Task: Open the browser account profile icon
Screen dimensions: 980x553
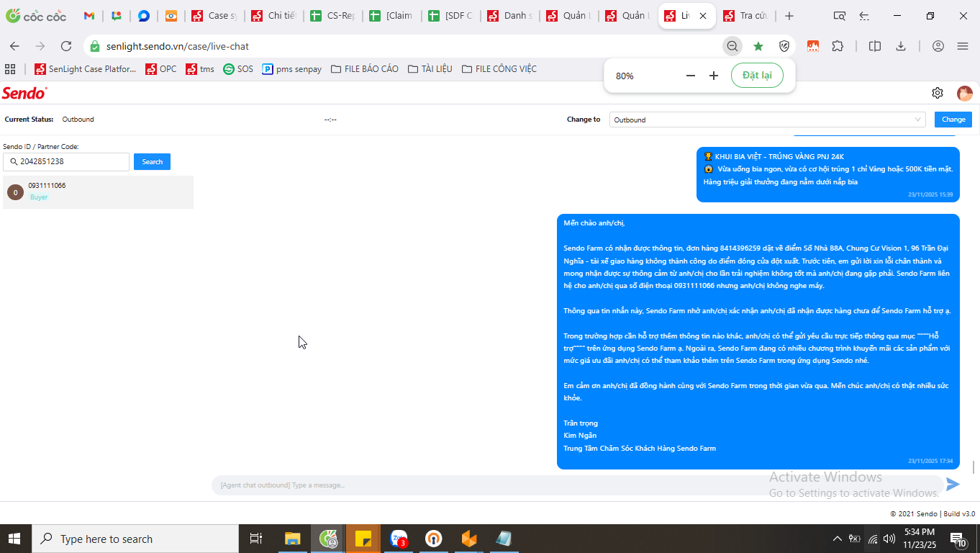Action: (x=938, y=46)
